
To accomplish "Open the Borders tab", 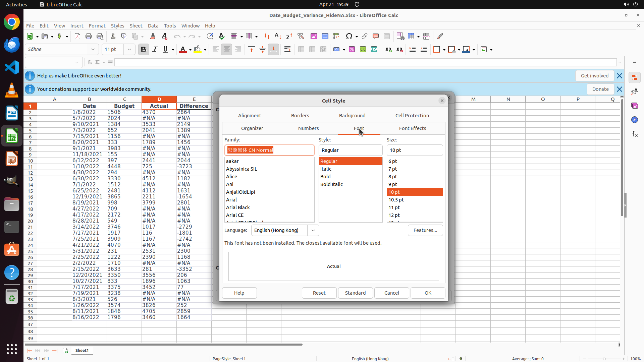I will pos(300,115).
